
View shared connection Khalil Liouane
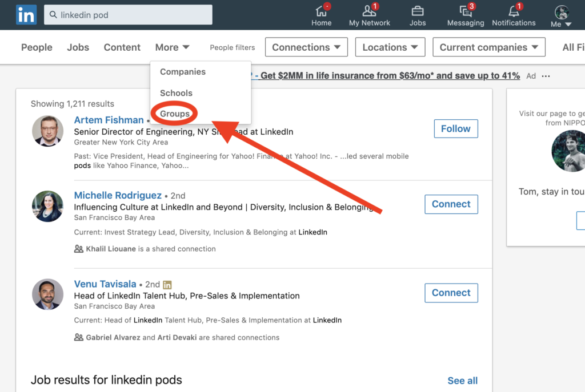pyautogui.click(x=111, y=249)
